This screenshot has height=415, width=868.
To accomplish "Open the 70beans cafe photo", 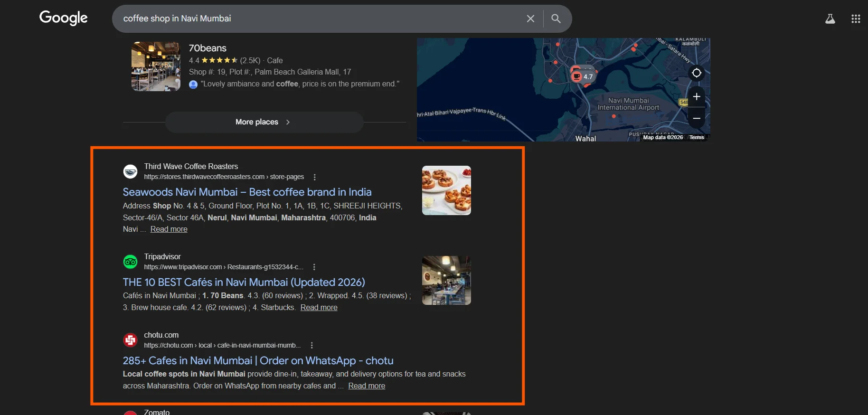I will 156,66.
